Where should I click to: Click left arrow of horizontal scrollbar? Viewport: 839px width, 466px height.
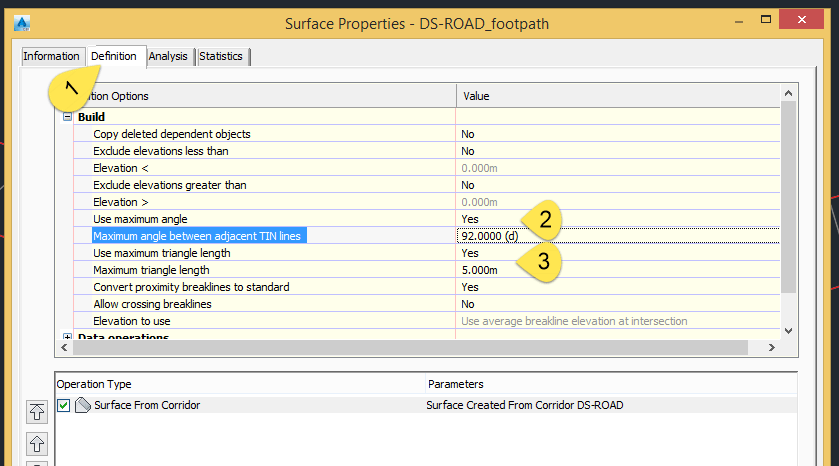pyautogui.click(x=64, y=348)
